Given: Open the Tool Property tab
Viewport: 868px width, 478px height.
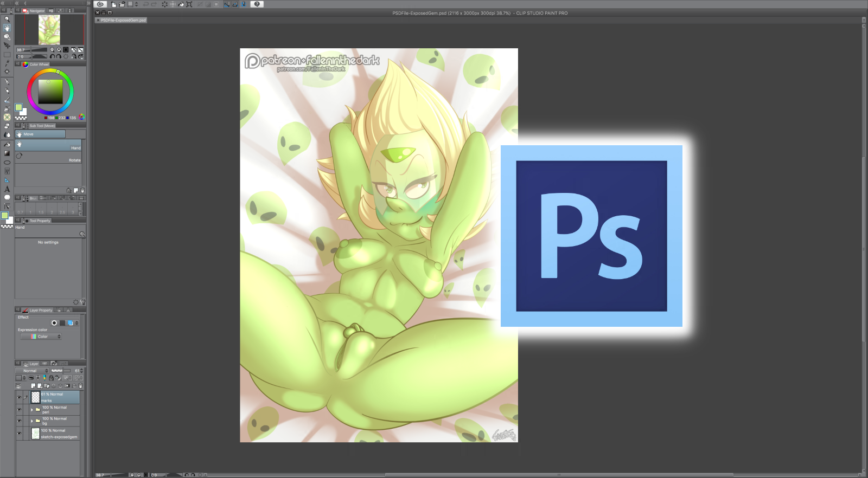Looking at the screenshot, I should (x=36, y=221).
